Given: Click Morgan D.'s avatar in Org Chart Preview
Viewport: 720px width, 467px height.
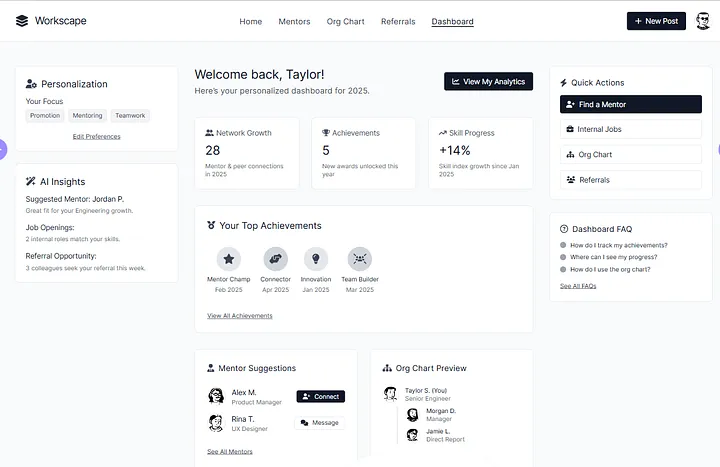Looking at the screenshot, I should point(413,415).
